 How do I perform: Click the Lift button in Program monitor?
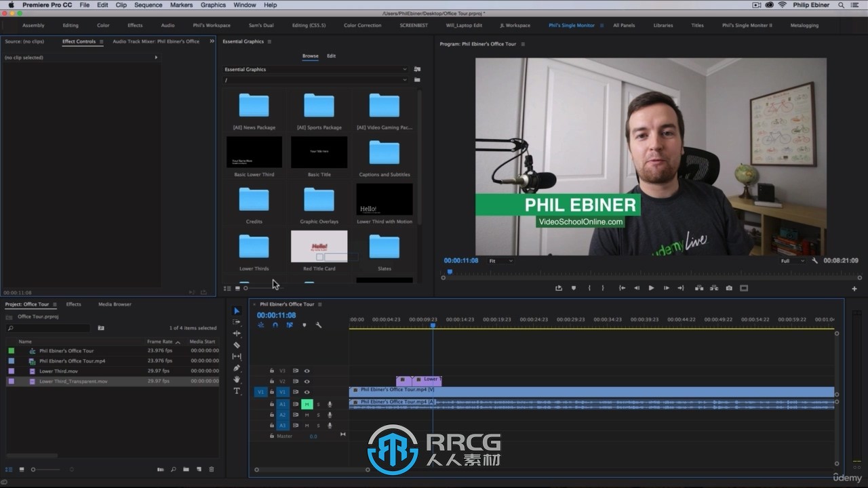coord(699,288)
